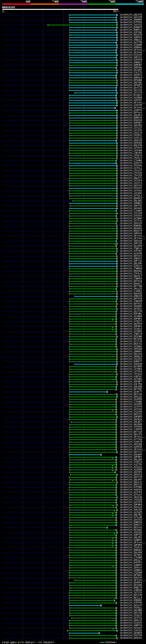Open hit UniRef100_B7FMX8
The width and height of the screenshot is (146, 644).
click(x=131, y=22)
